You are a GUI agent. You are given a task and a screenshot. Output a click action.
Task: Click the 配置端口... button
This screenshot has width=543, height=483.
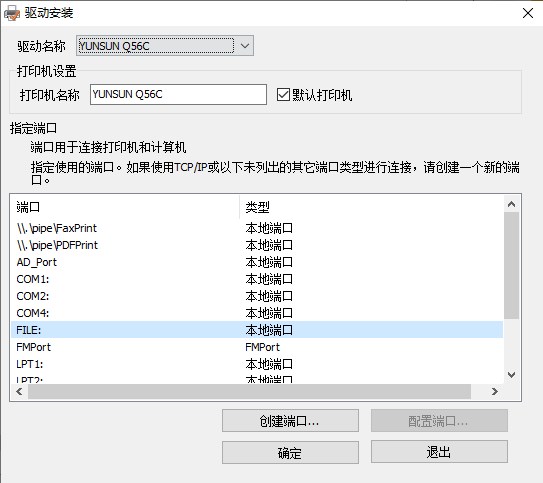(x=439, y=421)
